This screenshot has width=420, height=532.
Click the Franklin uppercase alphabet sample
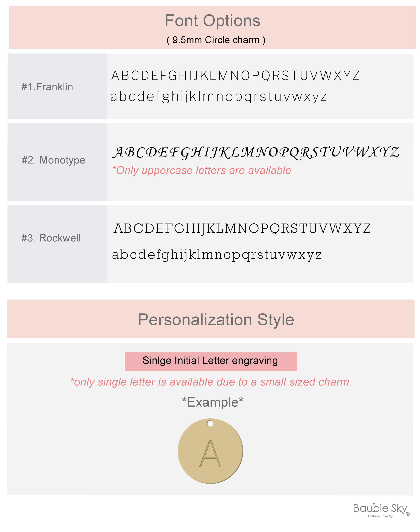(x=235, y=76)
